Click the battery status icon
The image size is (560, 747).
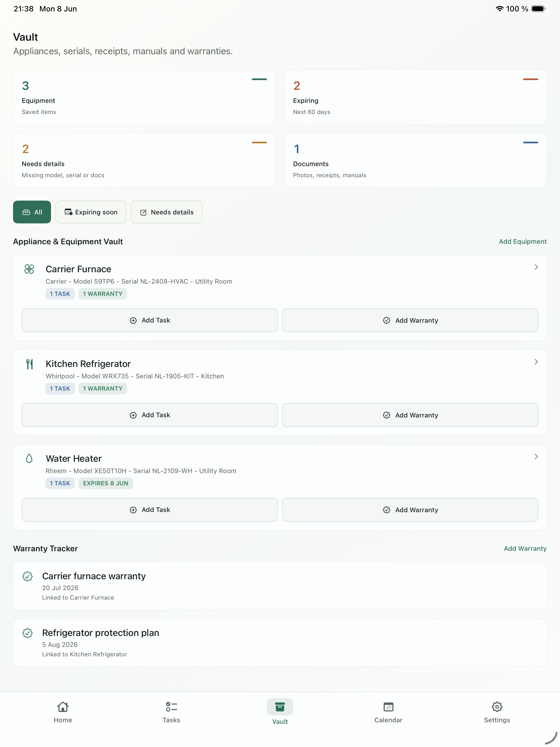click(538, 9)
